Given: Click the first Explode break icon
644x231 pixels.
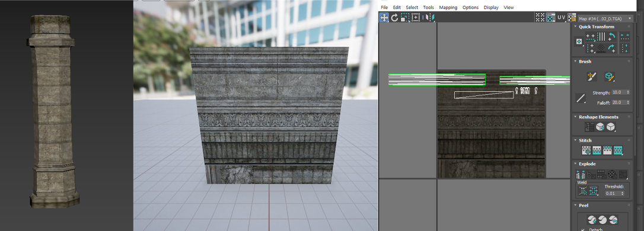Looking at the screenshot, I should click(581, 174).
